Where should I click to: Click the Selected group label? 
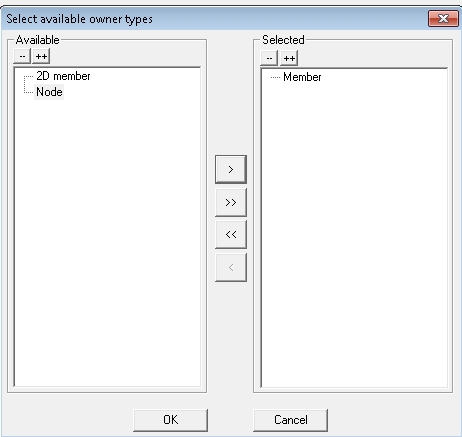[x=283, y=40]
